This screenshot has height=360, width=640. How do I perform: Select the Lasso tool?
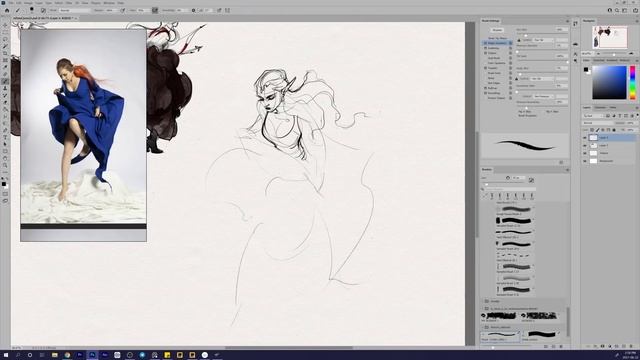(5, 39)
